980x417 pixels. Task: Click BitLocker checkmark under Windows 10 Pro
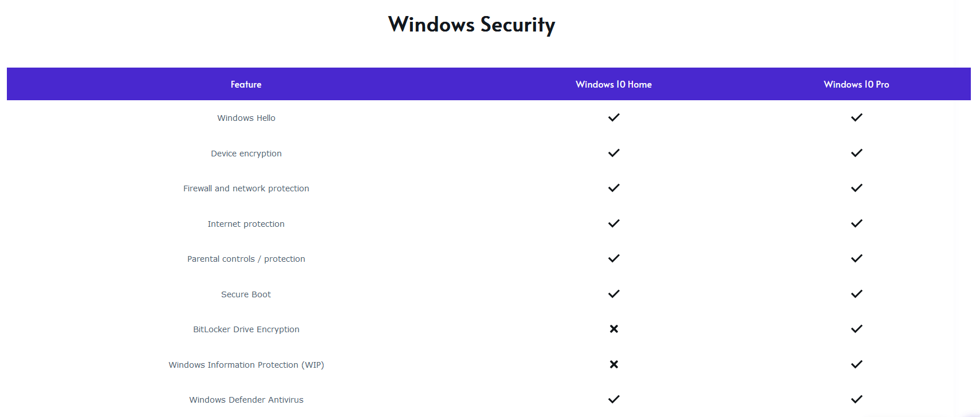(856, 329)
